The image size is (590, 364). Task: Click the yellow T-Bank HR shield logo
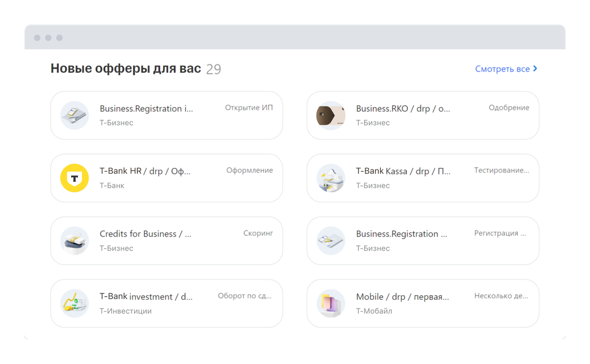tap(74, 178)
